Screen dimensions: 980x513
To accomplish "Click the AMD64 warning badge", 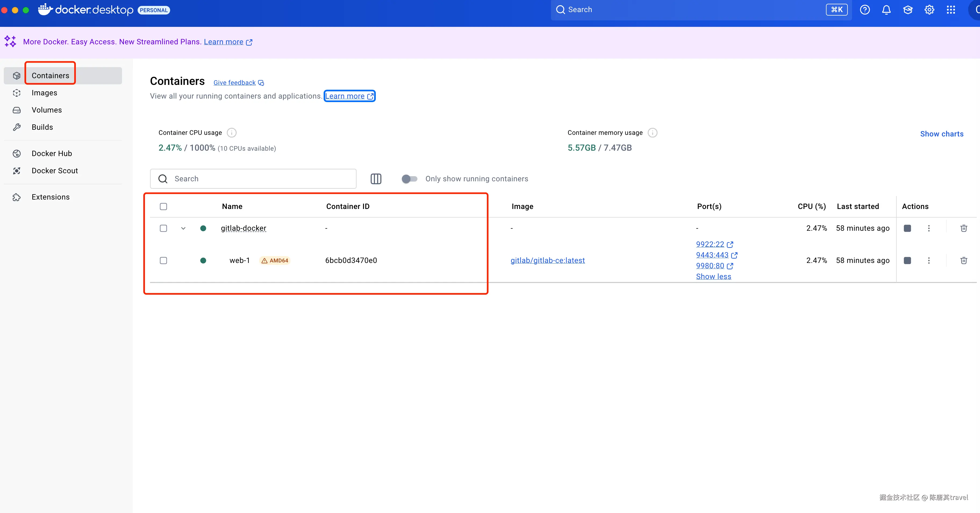I will click(275, 261).
